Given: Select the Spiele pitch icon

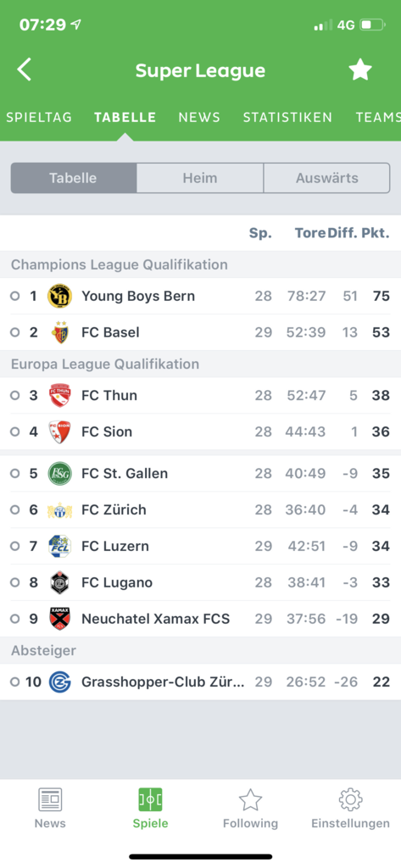Looking at the screenshot, I should tap(150, 800).
